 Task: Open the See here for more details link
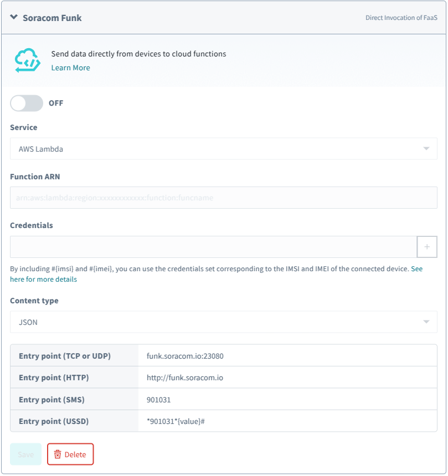point(43,280)
